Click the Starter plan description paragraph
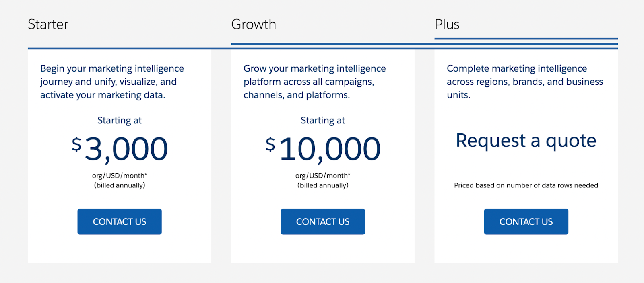 coord(112,82)
